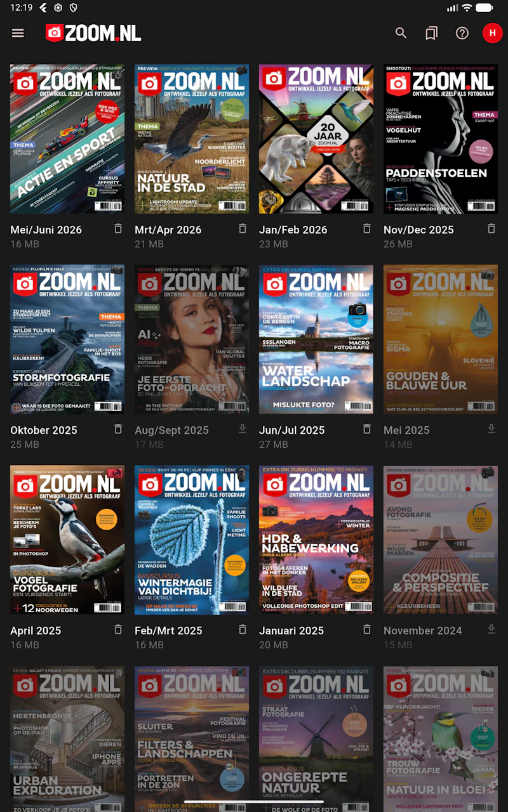Download the Aug/Sept 2025 issue
The image size is (508, 812).
[242, 429]
